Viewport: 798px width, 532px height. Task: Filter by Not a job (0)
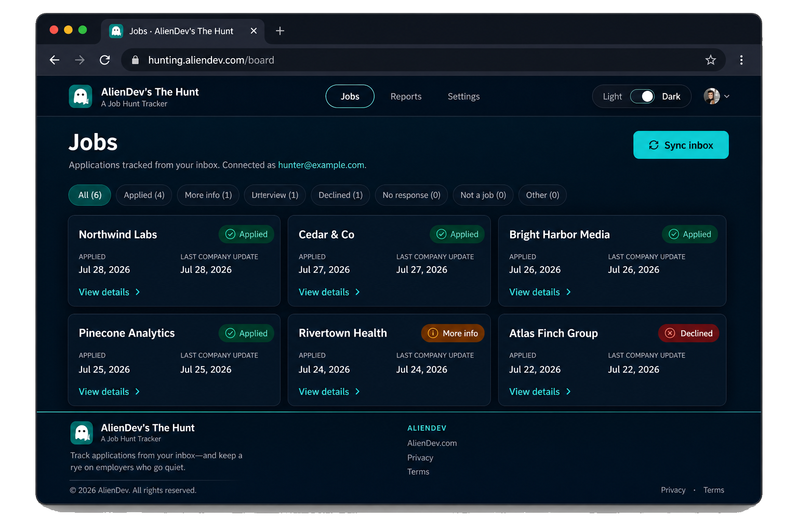[x=483, y=195]
